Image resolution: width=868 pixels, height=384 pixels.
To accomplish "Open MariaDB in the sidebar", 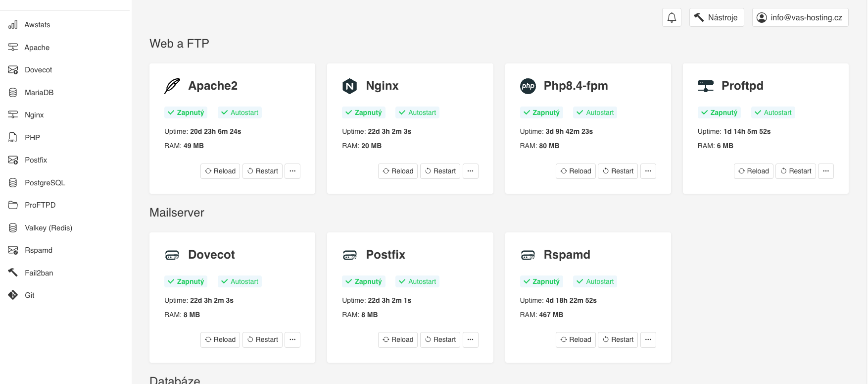I will (x=39, y=93).
